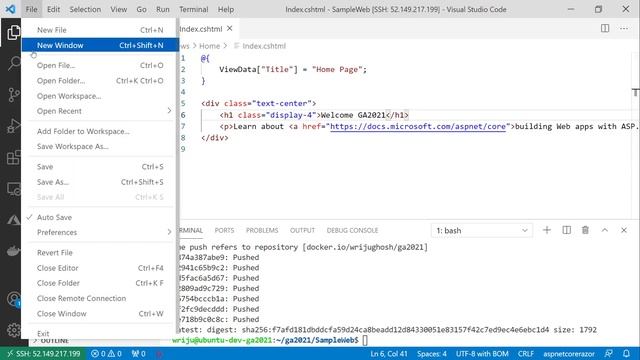This screenshot has height=360, width=640.
Task: Choose Close Editor menu entry
Action: point(100,268)
